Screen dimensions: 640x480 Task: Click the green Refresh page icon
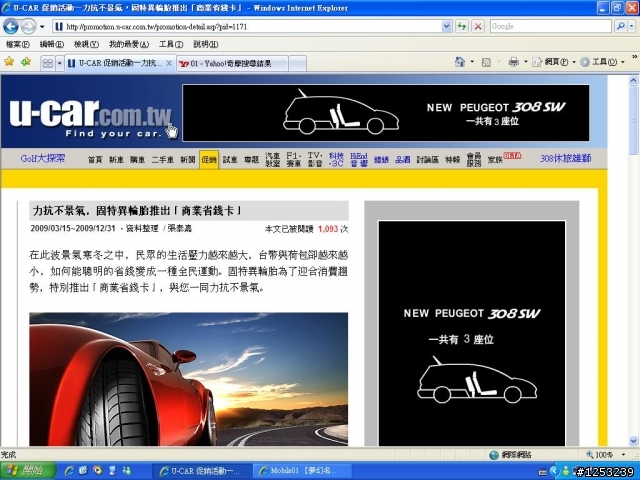point(462,27)
